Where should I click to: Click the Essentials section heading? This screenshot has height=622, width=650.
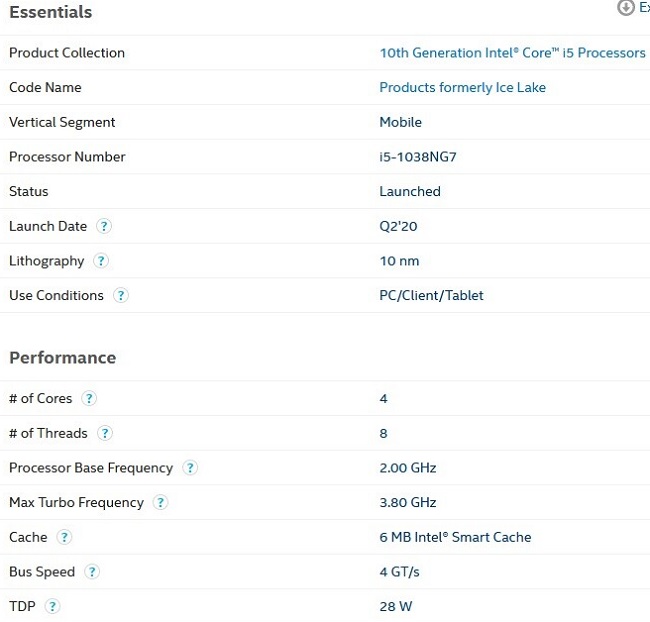50,12
